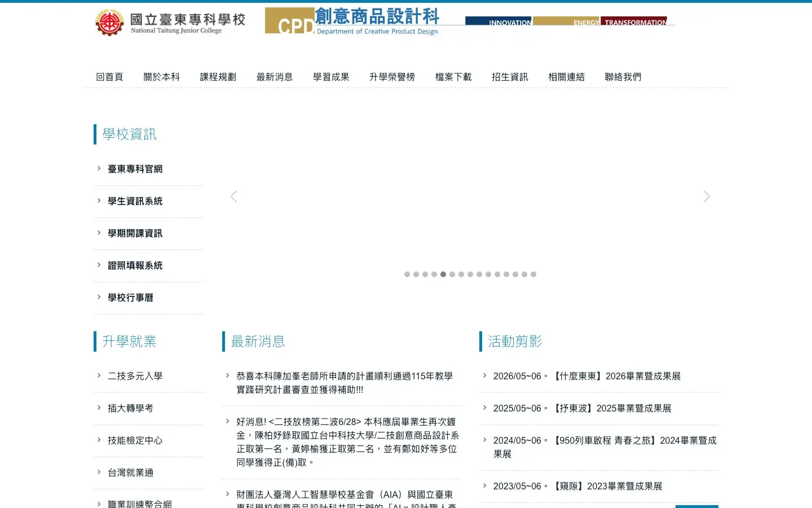Open 學生資訊系統 link
This screenshot has height=508, width=812.
135,201
